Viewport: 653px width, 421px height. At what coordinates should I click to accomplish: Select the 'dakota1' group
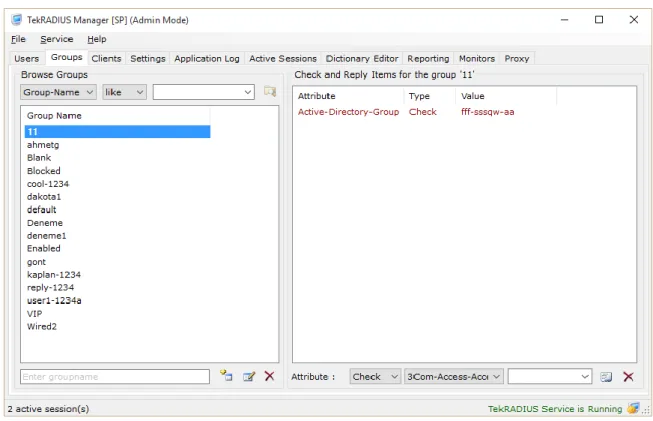(x=117, y=197)
